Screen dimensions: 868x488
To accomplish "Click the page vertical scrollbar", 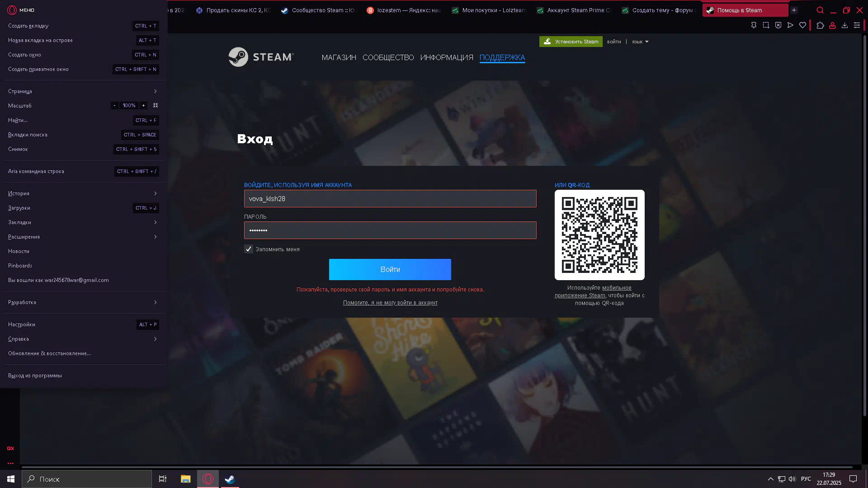I will pos(864,226).
